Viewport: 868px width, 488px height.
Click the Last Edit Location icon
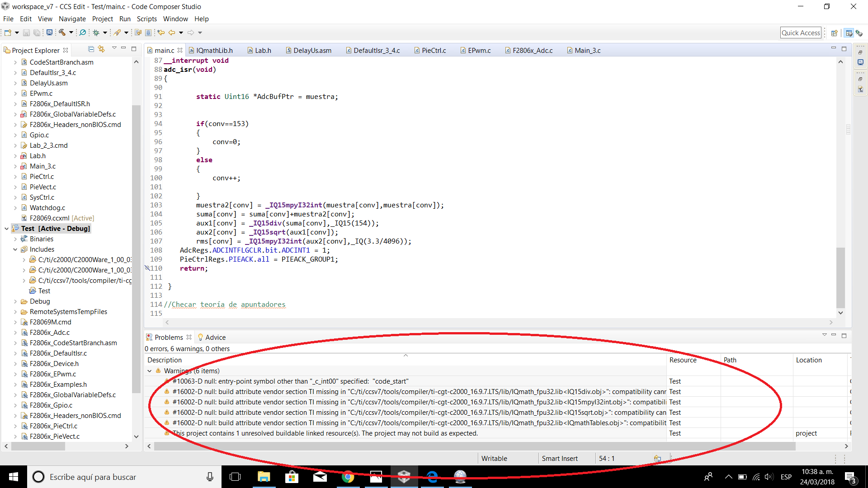coord(160,33)
